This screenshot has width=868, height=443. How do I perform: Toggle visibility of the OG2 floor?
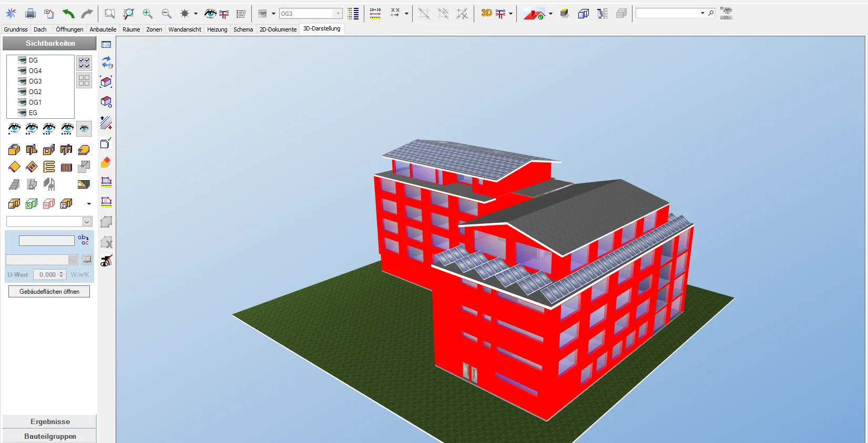[22, 92]
